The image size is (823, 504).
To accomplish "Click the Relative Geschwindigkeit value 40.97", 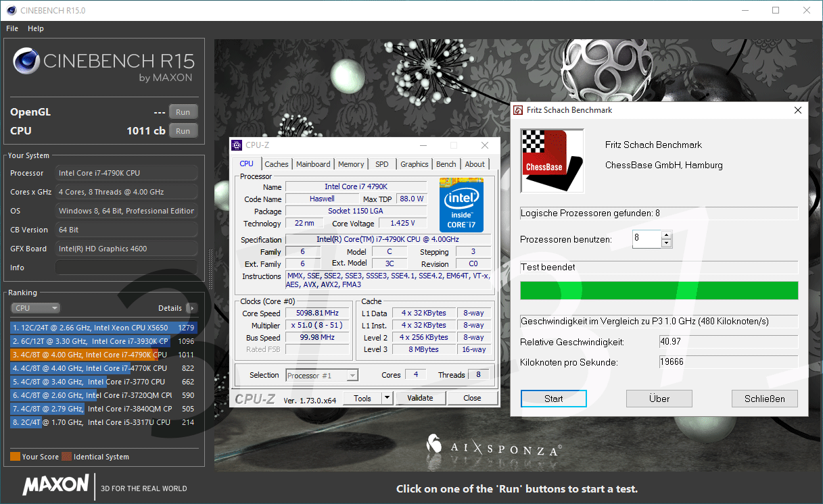I will [x=728, y=342].
